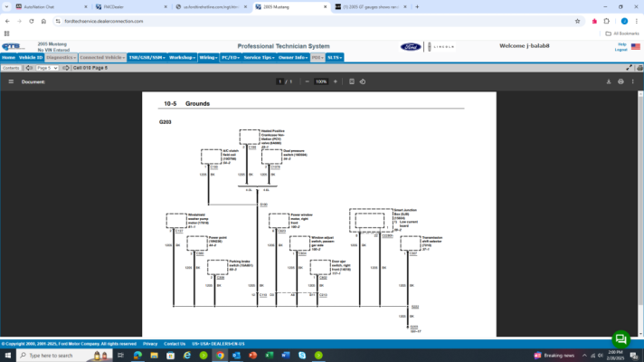Open the Wiring dropdown menu
The width and height of the screenshot is (644, 362).
[208, 58]
